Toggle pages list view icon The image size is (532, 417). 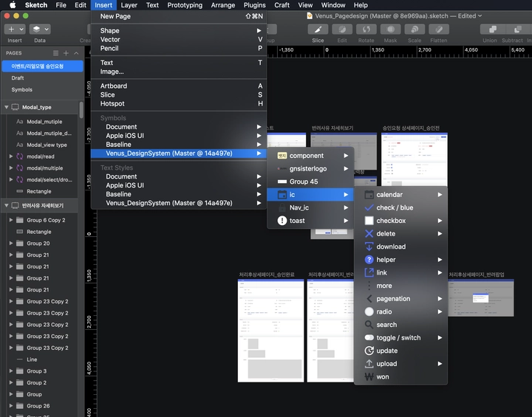(55, 53)
